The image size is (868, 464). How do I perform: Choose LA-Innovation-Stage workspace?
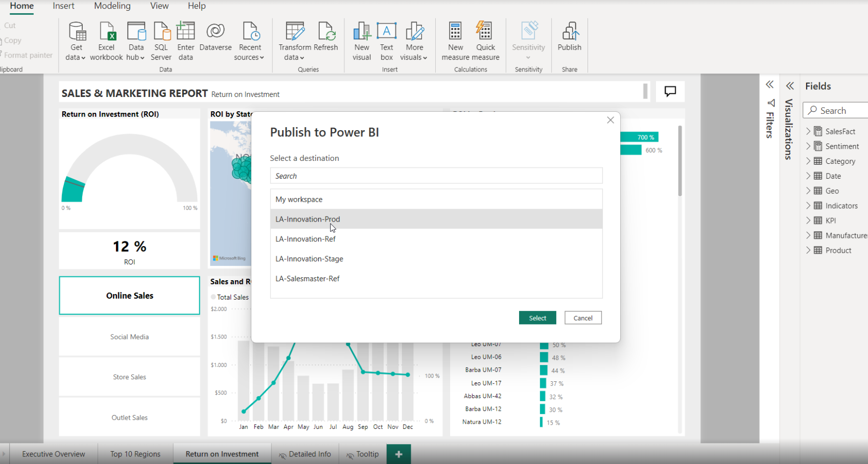[309, 259]
